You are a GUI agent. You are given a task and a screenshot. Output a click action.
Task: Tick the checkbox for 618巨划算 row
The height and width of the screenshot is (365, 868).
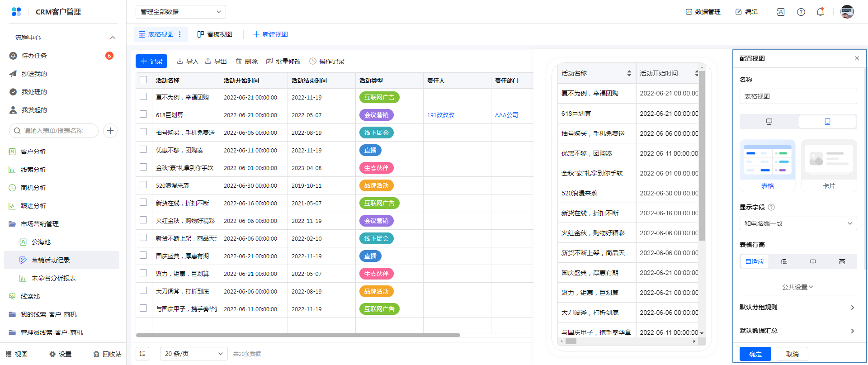143,114
